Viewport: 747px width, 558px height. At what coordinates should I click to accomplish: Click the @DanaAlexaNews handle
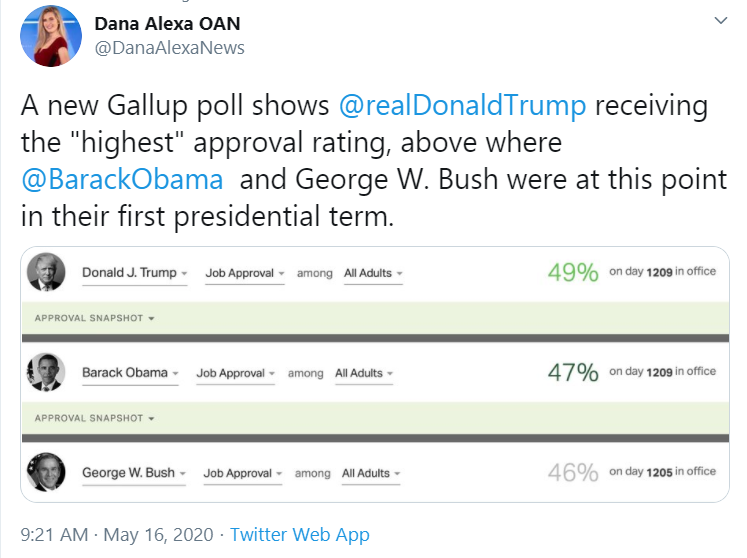click(169, 47)
